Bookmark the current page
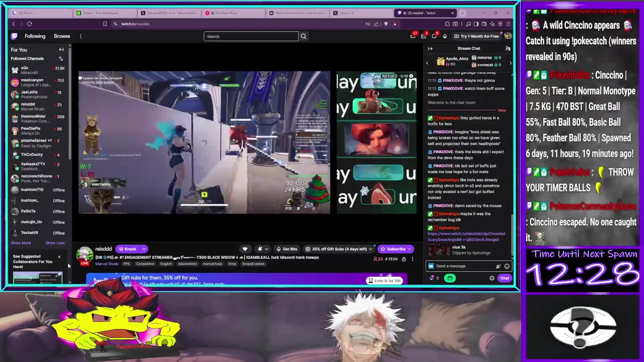The height and width of the screenshot is (362, 644). click(x=105, y=24)
